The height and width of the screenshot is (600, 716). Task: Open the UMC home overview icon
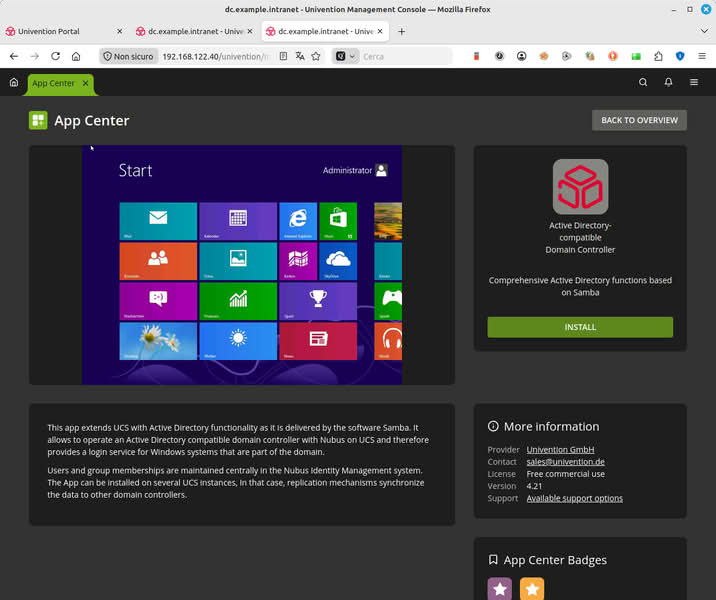coord(14,82)
